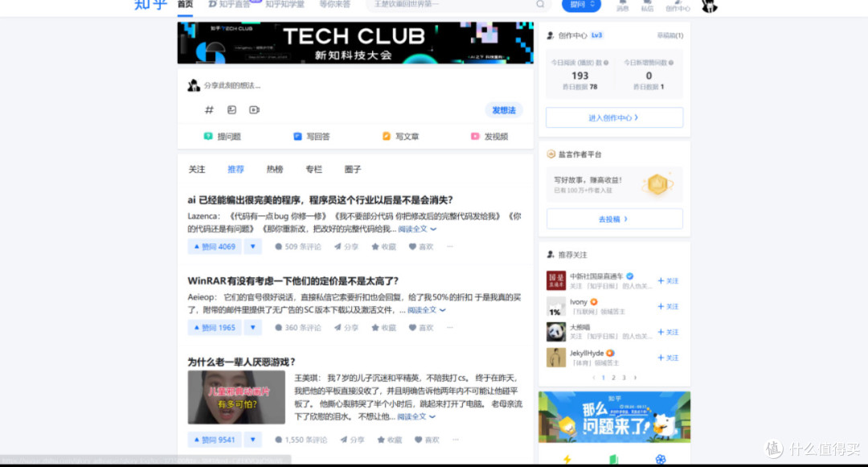Open the profile avatar in header
Image resolution: width=868 pixels, height=467 pixels.
[x=709, y=6]
